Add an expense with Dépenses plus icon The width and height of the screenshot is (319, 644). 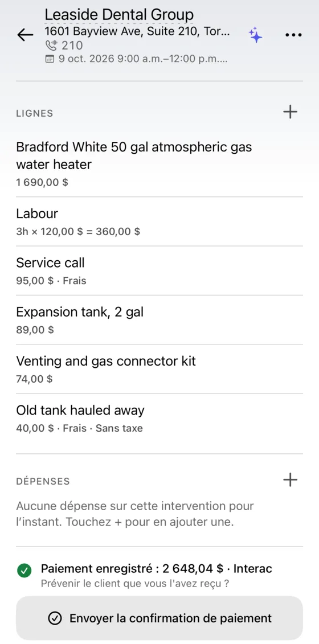[x=290, y=479]
